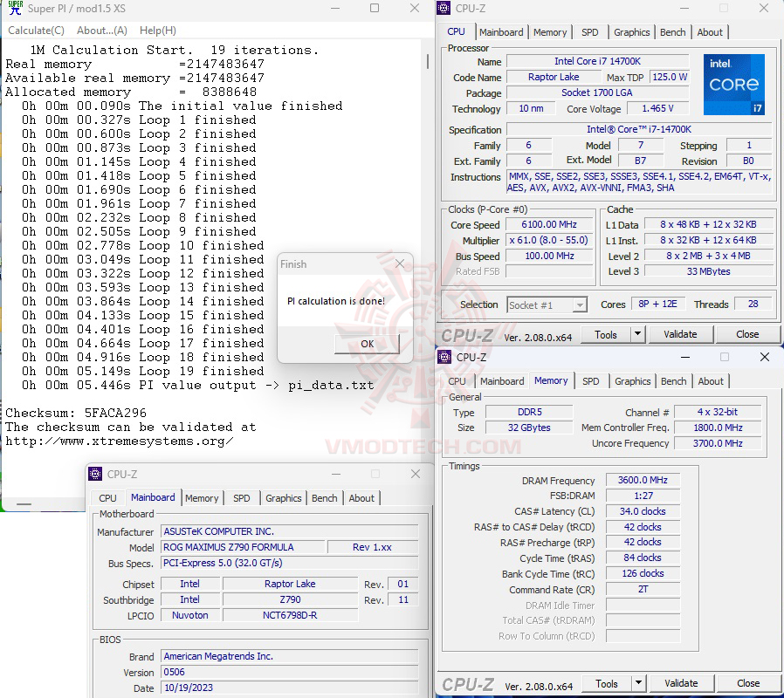Click the Multiplier value x 61.0 (8.0 - 55.0)

point(549,240)
